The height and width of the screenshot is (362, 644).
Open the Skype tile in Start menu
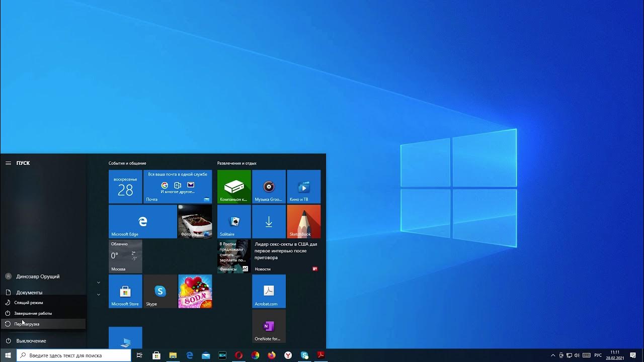[160, 291]
